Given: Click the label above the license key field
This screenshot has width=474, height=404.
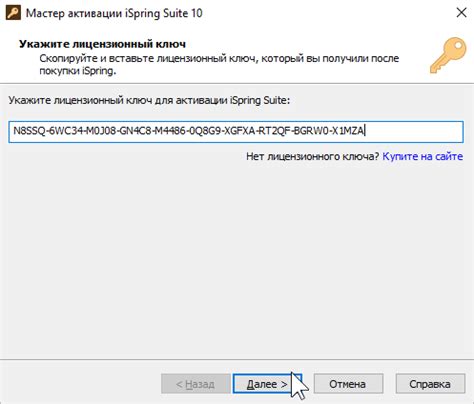Looking at the screenshot, I should [149, 100].
